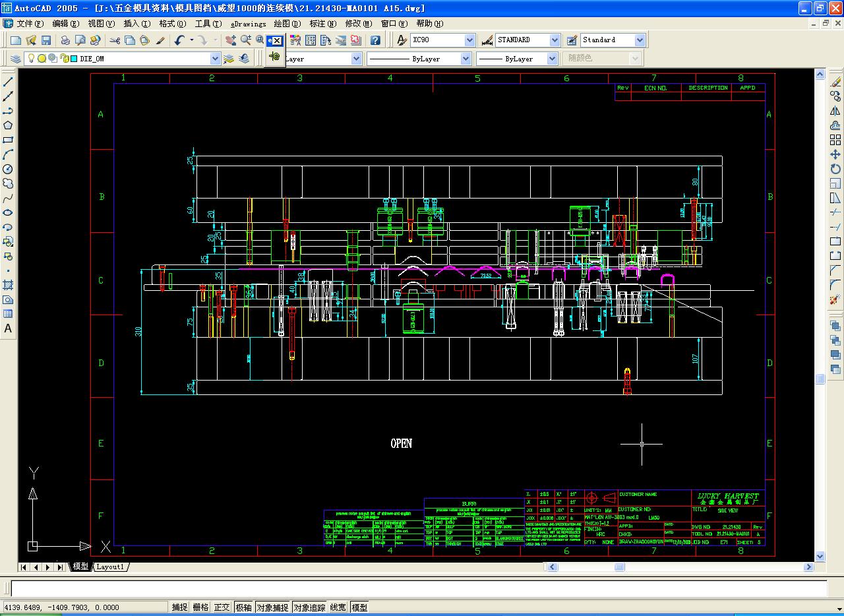This screenshot has height=616, width=844.
Task: Open the 修改(M) menu
Action: (x=359, y=24)
